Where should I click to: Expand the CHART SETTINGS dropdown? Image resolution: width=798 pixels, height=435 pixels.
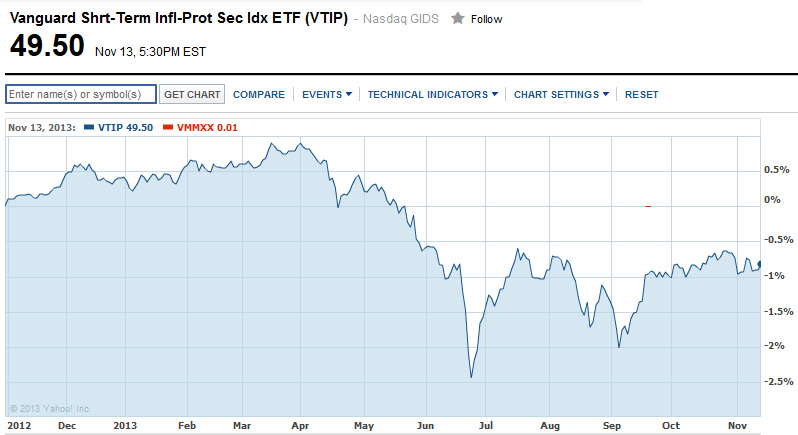[562, 94]
